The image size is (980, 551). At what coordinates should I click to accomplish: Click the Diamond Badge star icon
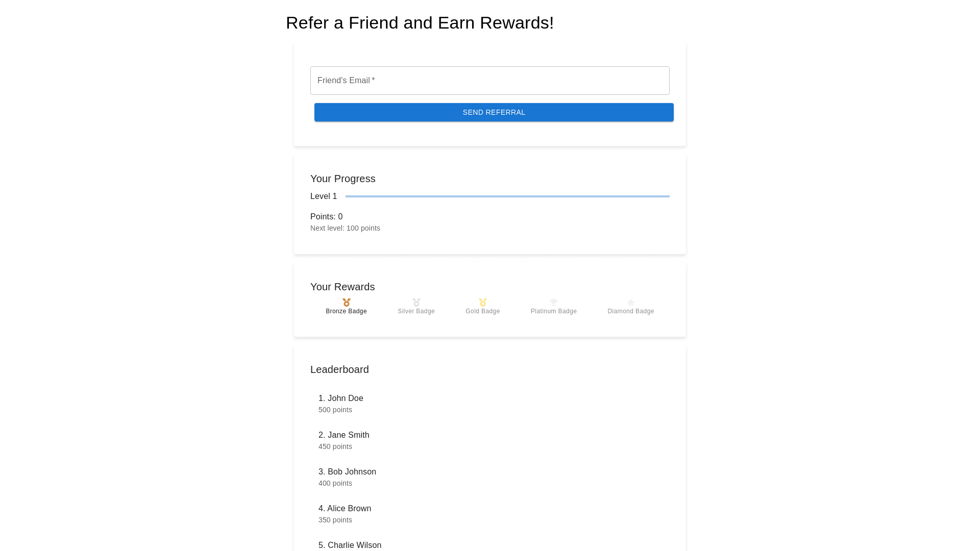pyautogui.click(x=631, y=303)
